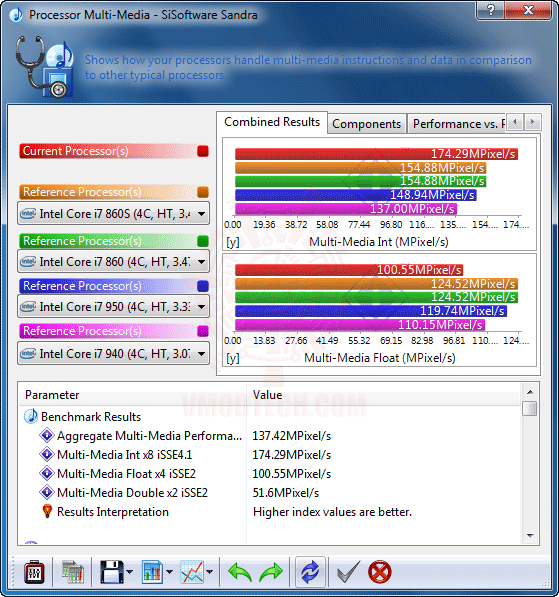
Task: Click the red cancel X icon
Action: pos(380,572)
